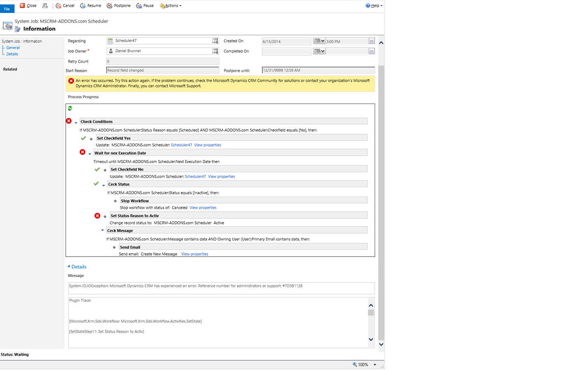Click the Print icon in the toolbar

tap(45, 6)
